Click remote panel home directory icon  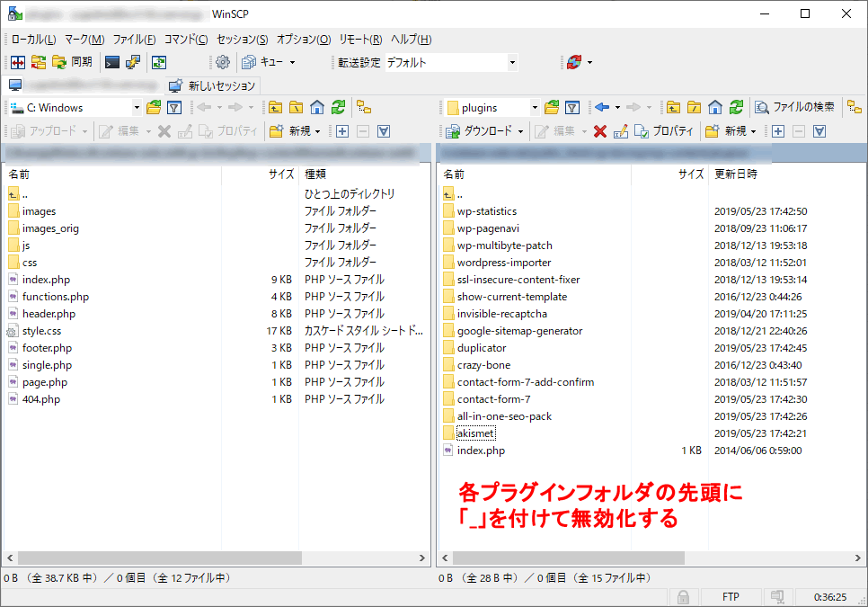tap(715, 107)
